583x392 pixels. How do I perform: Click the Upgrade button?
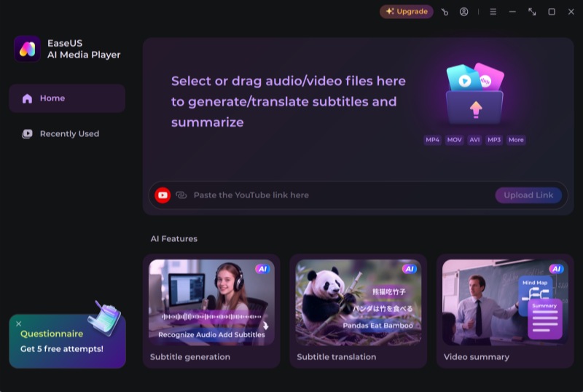(x=407, y=12)
